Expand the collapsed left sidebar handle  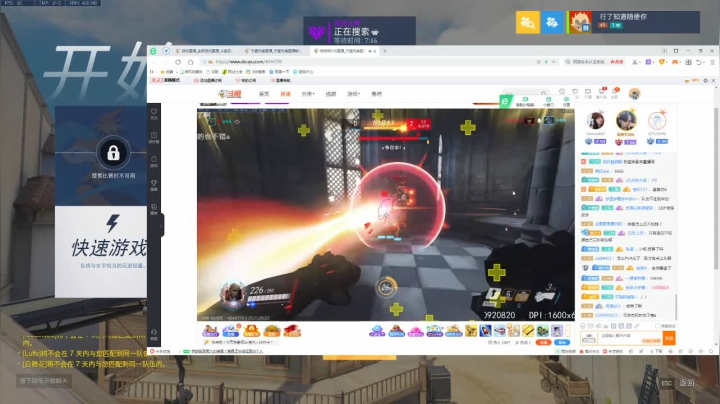[x=162, y=225]
